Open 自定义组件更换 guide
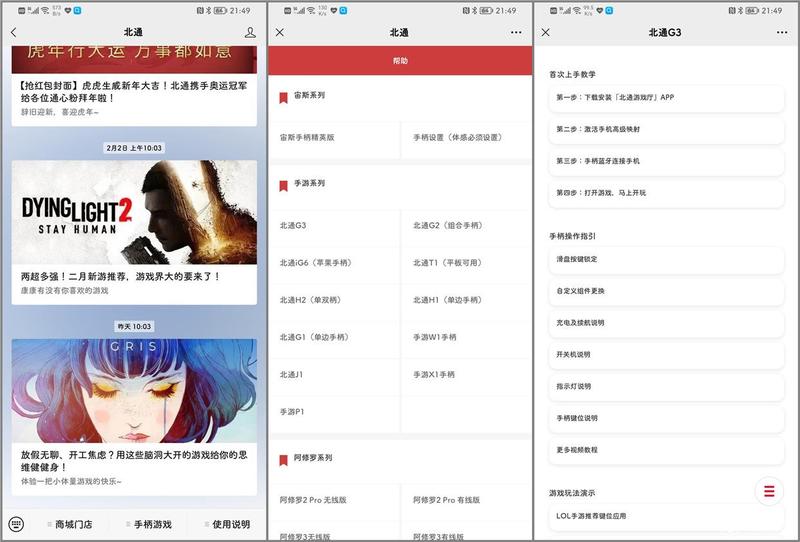Image resolution: width=800 pixels, height=542 pixels. [666, 291]
